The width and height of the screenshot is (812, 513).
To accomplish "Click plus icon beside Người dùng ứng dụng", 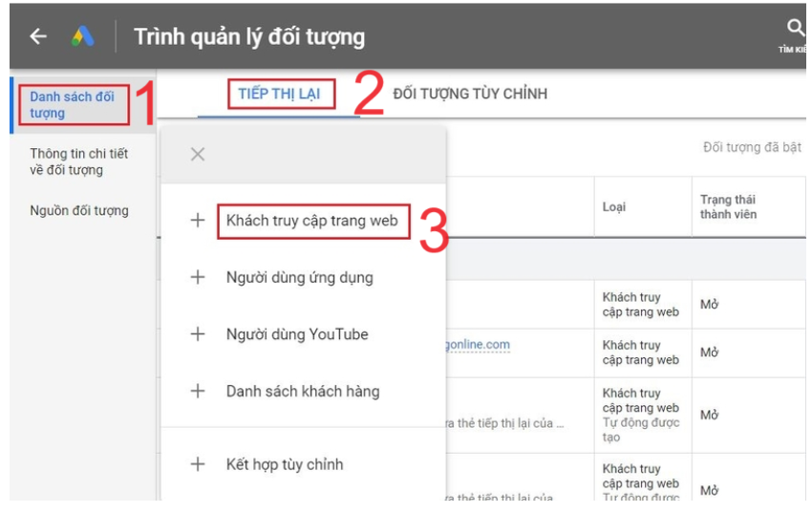I will click(198, 278).
